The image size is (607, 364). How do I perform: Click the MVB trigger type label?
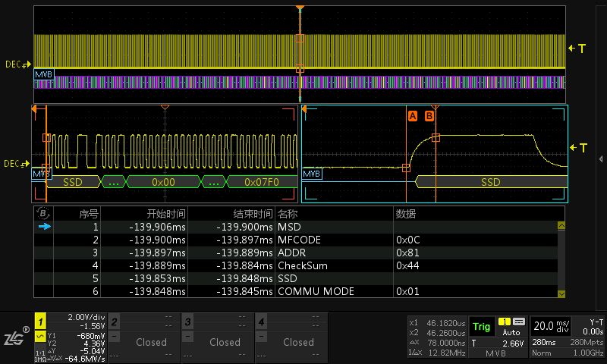pyautogui.click(x=495, y=353)
